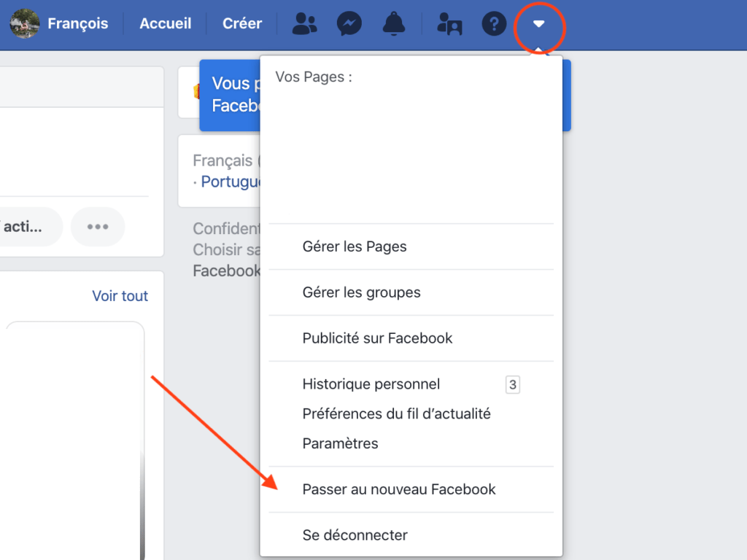Click the Historique personnel count badge 3
Viewport: 747px width, 560px height.
coord(513,384)
